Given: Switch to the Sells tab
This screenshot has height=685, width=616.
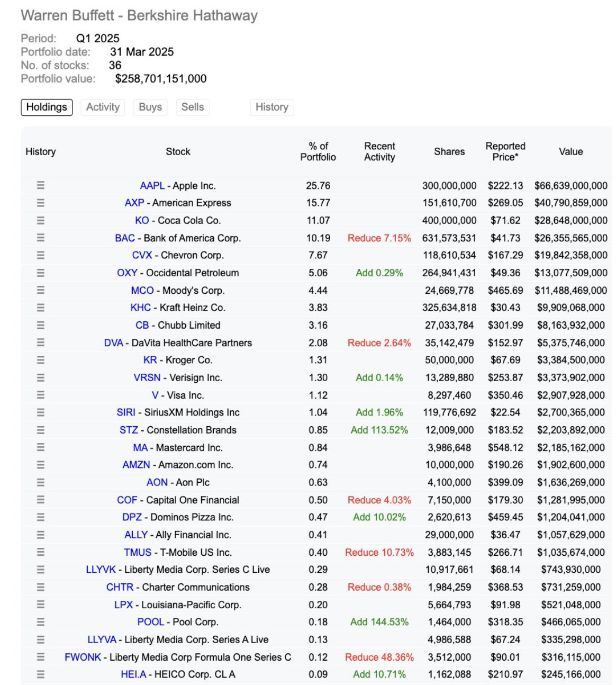Looking at the screenshot, I should click(193, 107).
